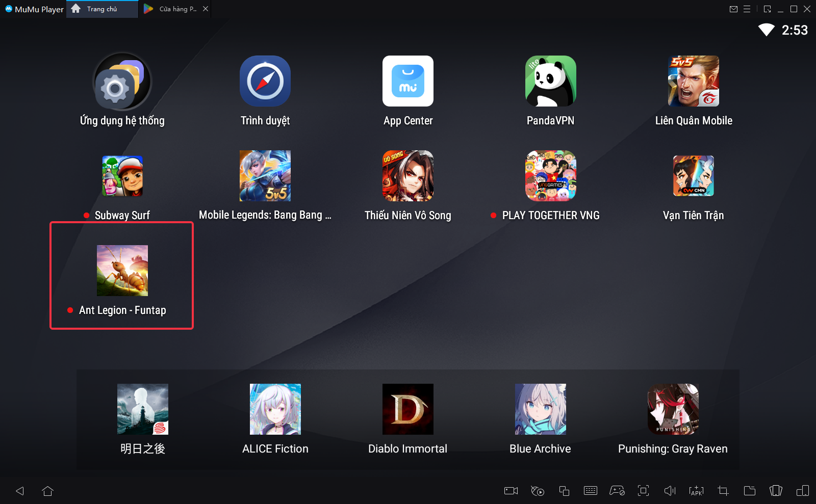Viewport: 816px width, 504px height.
Task: Click the Install APK icon
Action: 696,491
